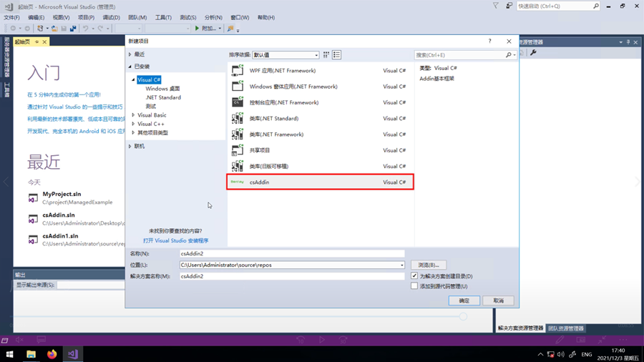Open the Attach button dropdown arrow
Image resolution: width=644 pixels, height=362 pixels.
[x=220, y=29]
